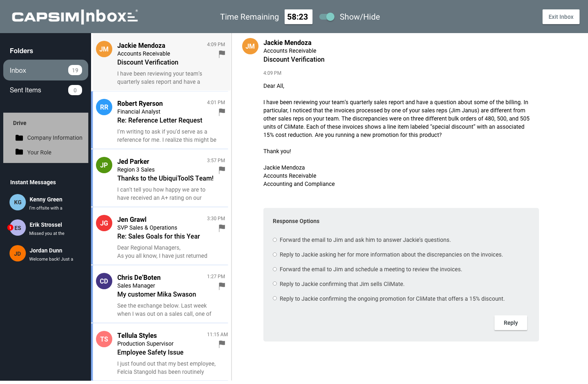Click flag icon on Jed Parker's email
Image resolution: width=588 pixels, height=384 pixels.
tap(222, 170)
